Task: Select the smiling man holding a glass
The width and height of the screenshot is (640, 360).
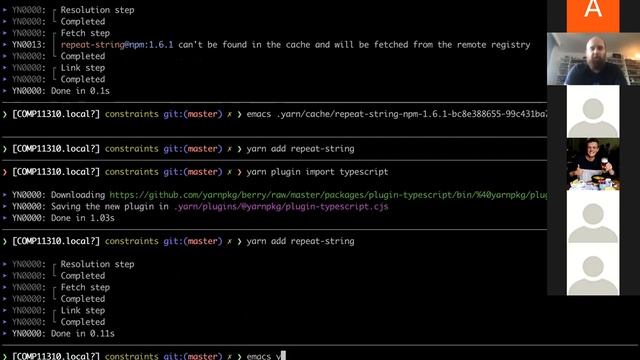Action: (x=593, y=164)
